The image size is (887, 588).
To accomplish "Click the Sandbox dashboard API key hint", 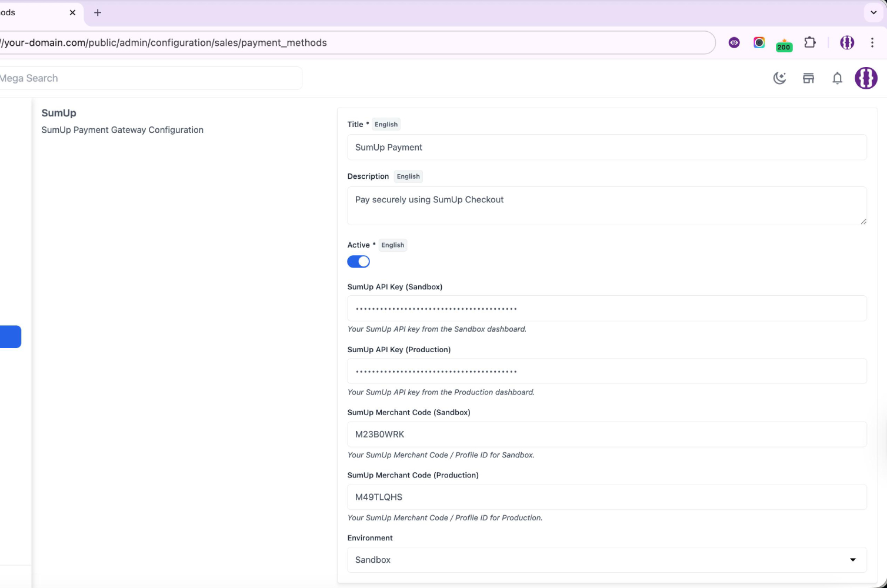I will coord(437,329).
